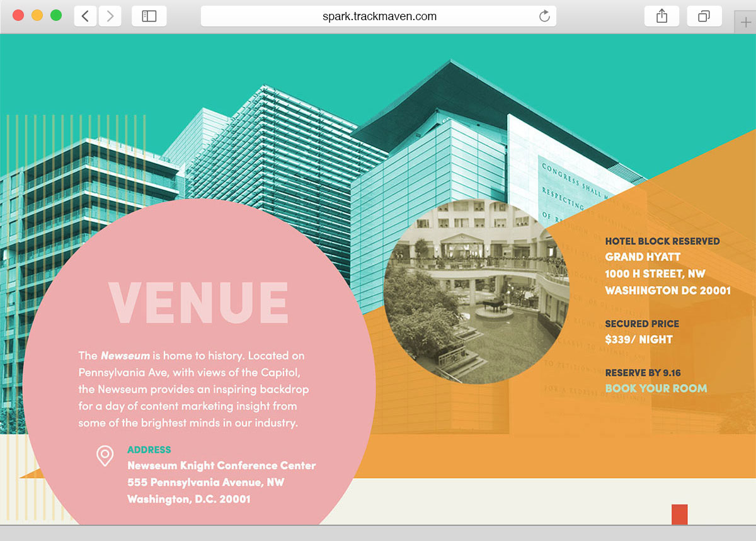Select 555 Pennsylvania Avenue, NW line
The image size is (756, 541).
click(205, 482)
